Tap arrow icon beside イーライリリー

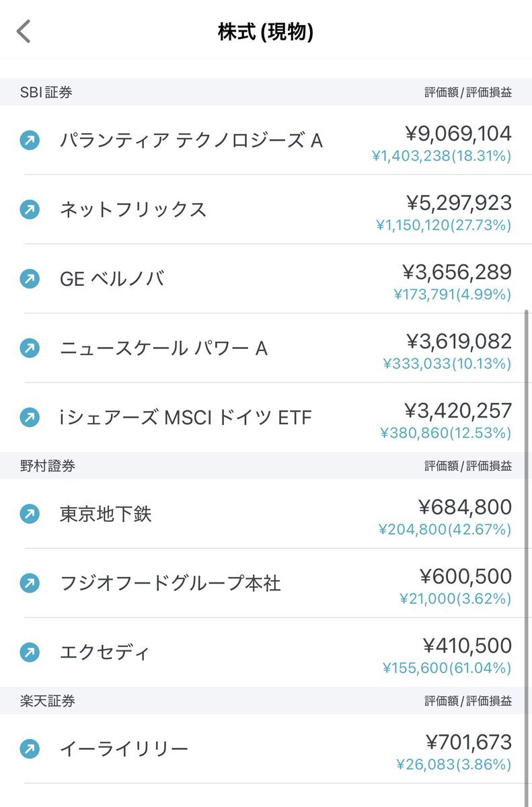click(30, 748)
